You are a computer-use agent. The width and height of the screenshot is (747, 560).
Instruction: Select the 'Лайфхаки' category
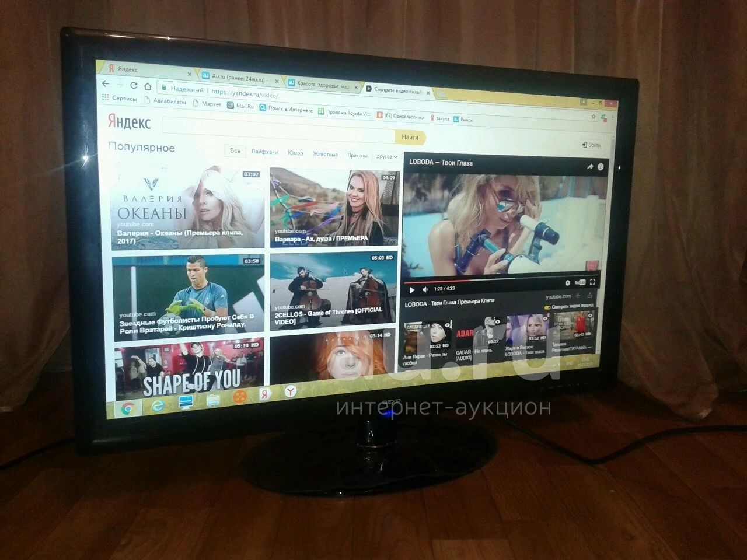[264, 152]
